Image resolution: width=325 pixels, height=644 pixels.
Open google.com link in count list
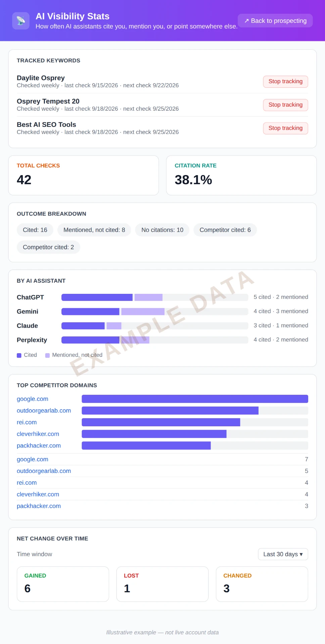[x=33, y=459]
